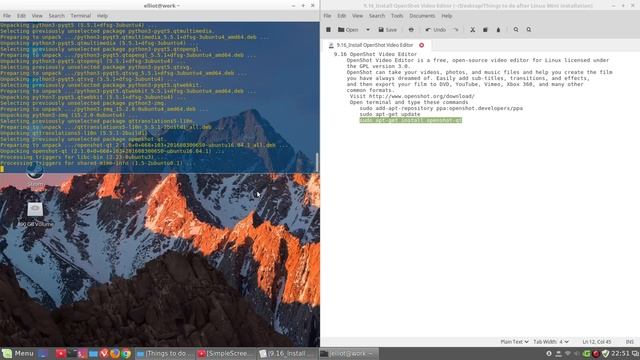
Task: Expand the recent files arrow beside Open
Action: point(368,29)
